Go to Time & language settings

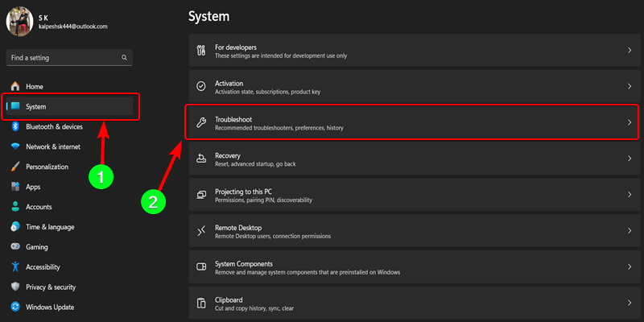[x=50, y=227]
